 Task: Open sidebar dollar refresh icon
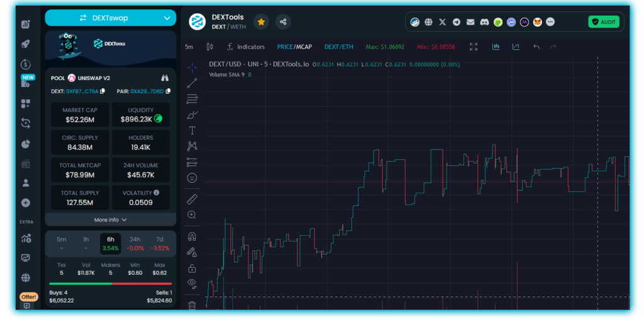[x=25, y=64]
